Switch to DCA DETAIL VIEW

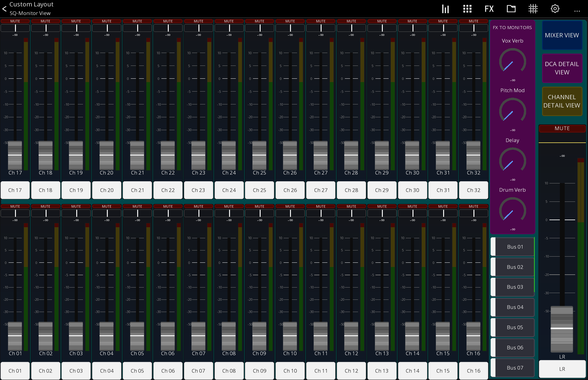[x=562, y=68]
